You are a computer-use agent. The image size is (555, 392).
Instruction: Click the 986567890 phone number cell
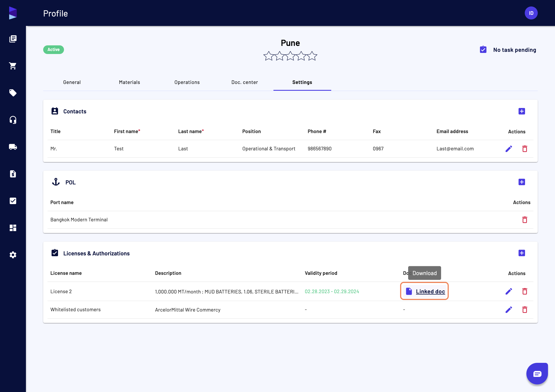tap(319, 149)
